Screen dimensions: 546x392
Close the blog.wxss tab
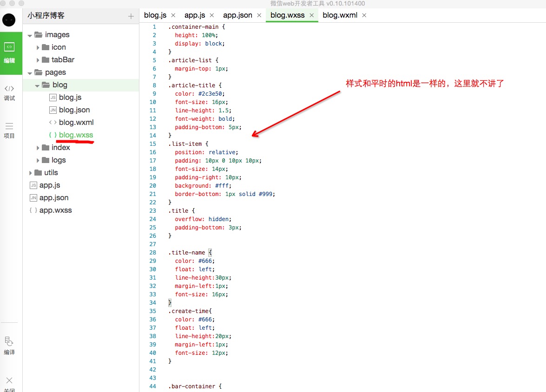tap(312, 15)
